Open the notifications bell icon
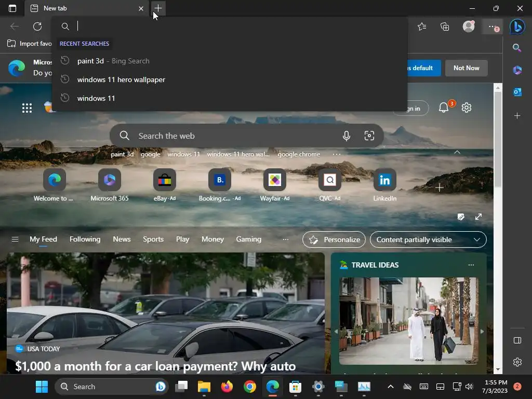 coord(444,108)
